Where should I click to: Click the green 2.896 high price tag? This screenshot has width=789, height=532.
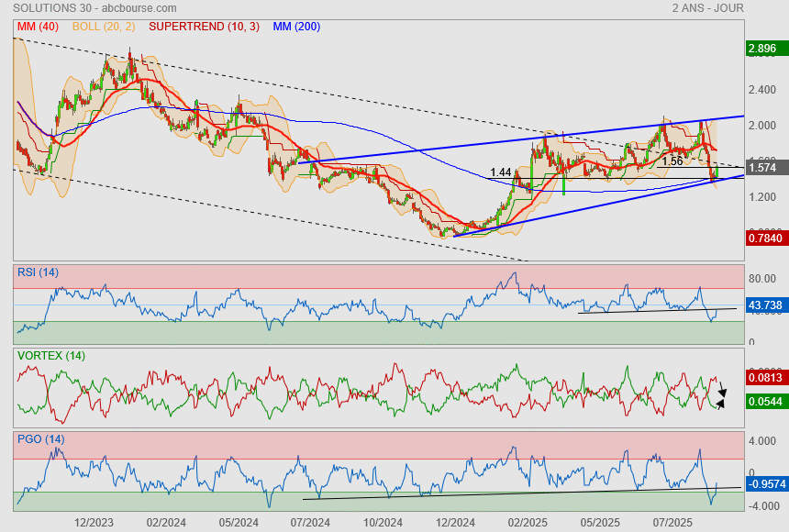(762, 49)
